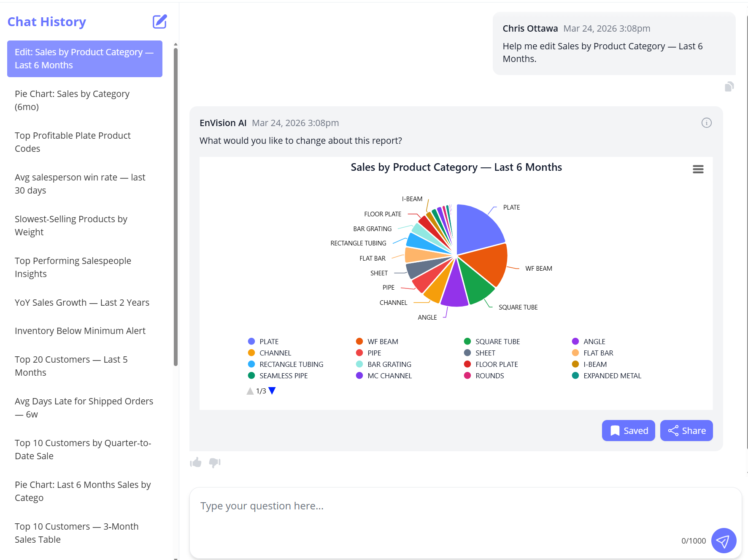
Task: Click the 'EnVision AI' sender name
Action: point(223,123)
